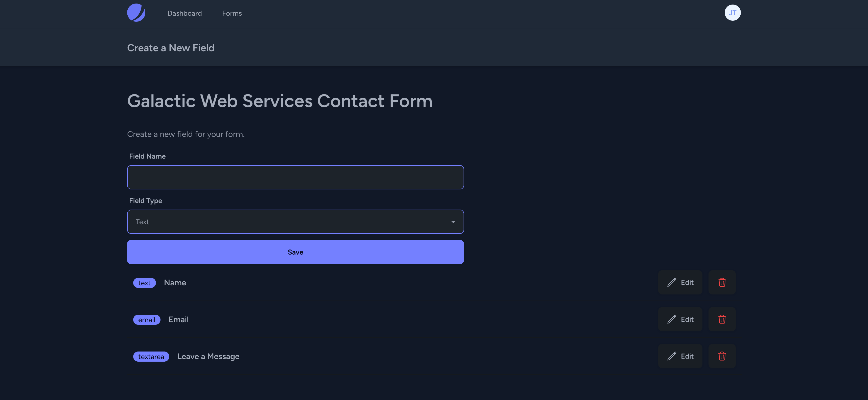This screenshot has height=400, width=868.
Task: Go to the Dashboard nav item
Action: click(x=185, y=13)
